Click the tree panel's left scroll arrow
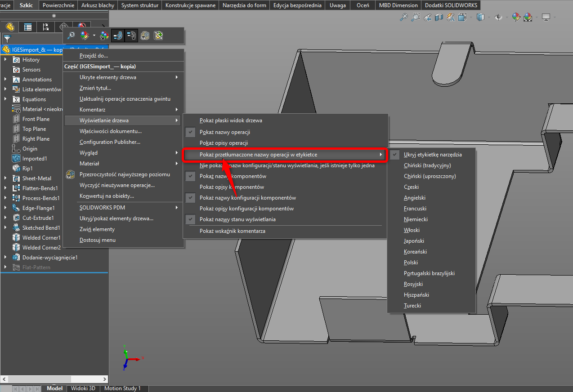 click(4, 379)
